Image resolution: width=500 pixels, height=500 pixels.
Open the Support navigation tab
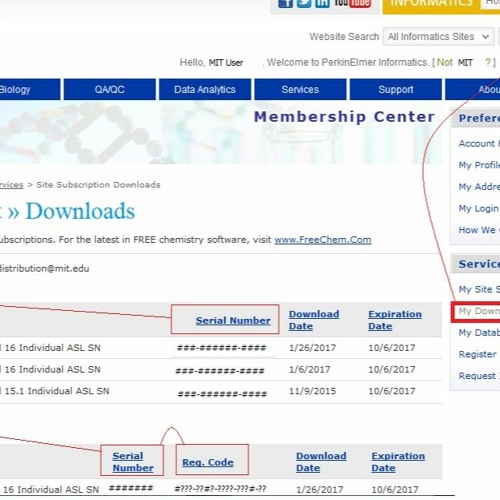[x=396, y=89]
